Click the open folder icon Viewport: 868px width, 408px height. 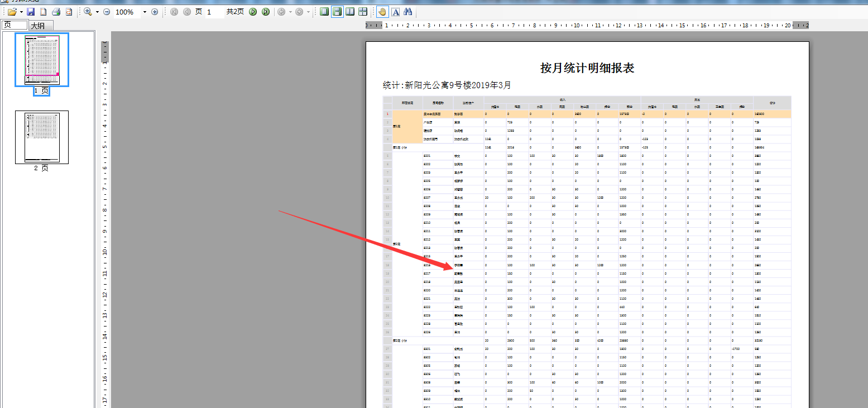(x=12, y=12)
